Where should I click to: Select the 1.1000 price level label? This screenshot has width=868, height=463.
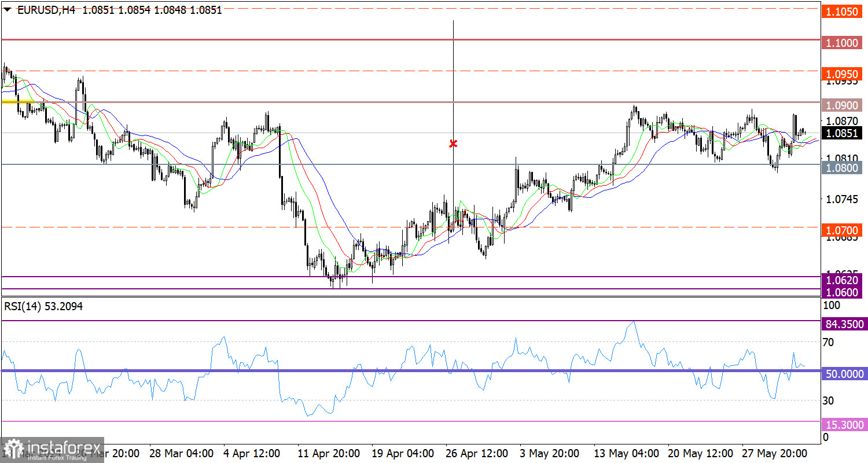[842, 43]
